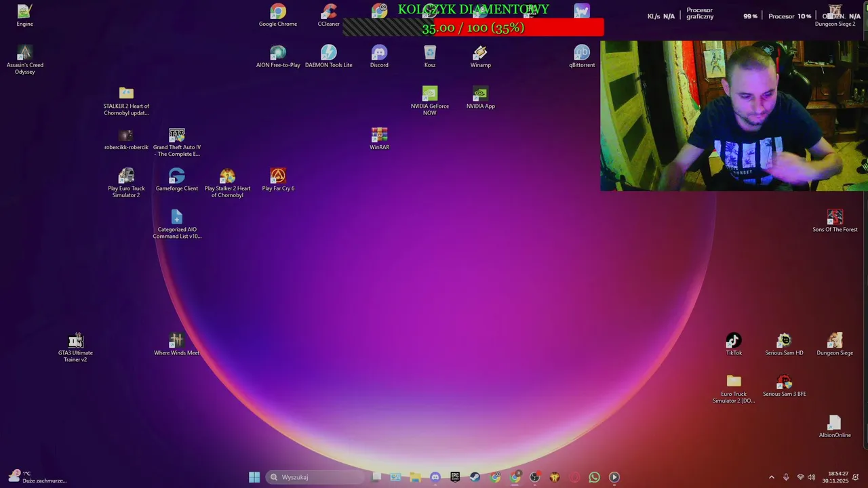Open Categorized AIO Command List file
868x488 pixels.
point(177,224)
